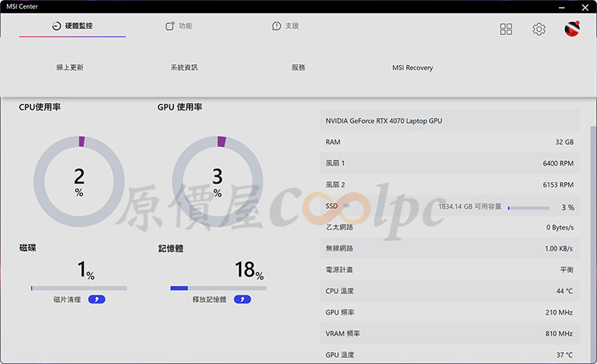The width and height of the screenshot is (597, 364).
Task: Click the 磁片清理 label
Action: 67,300
